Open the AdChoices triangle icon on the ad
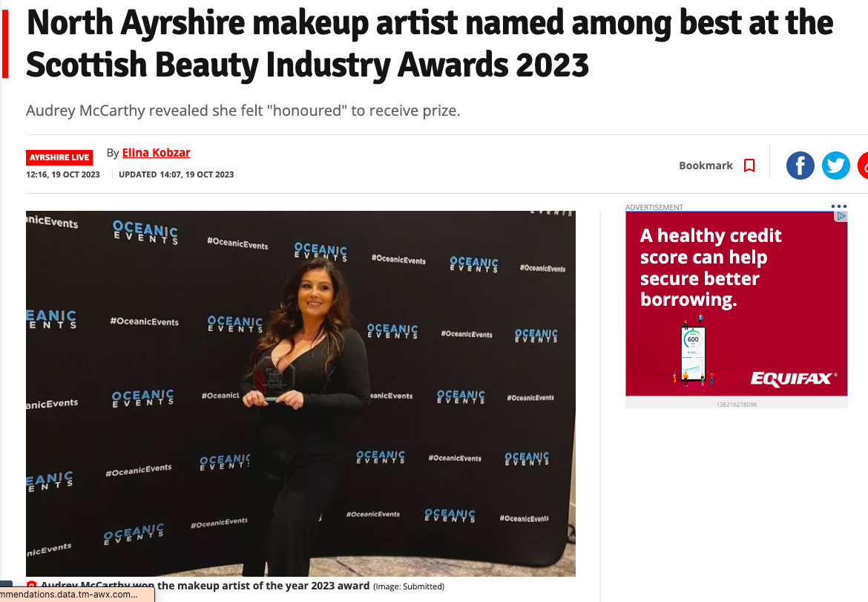This screenshot has width=868, height=602. pyautogui.click(x=841, y=216)
